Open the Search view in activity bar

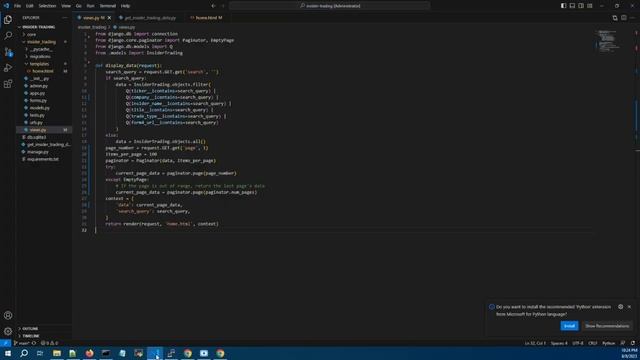tap(8, 36)
